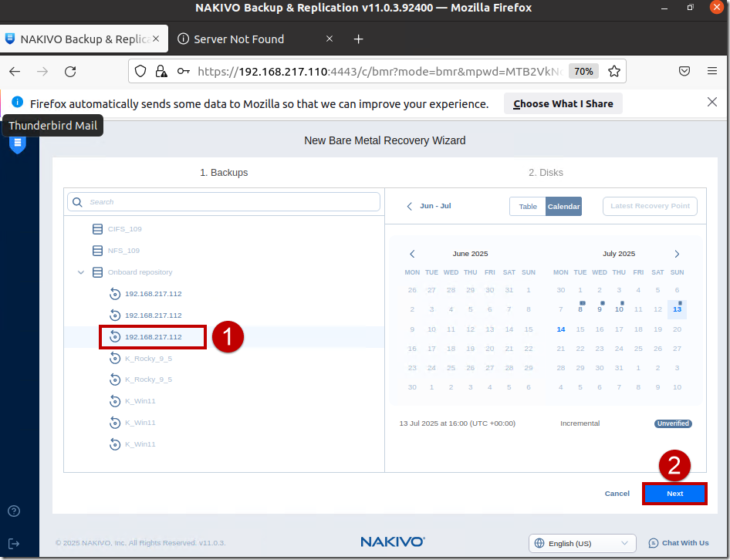Image resolution: width=730 pixels, height=560 pixels.
Task: Click the chat bubble icon
Action: pos(654,543)
